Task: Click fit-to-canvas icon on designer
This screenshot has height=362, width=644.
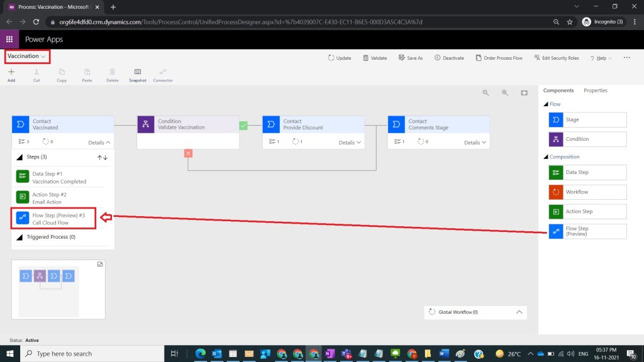Action: [x=524, y=92]
